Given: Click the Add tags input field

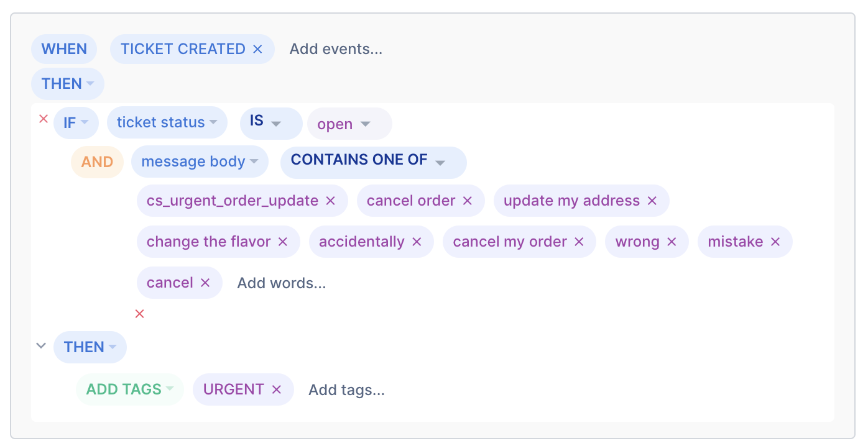Looking at the screenshot, I should (346, 389).
